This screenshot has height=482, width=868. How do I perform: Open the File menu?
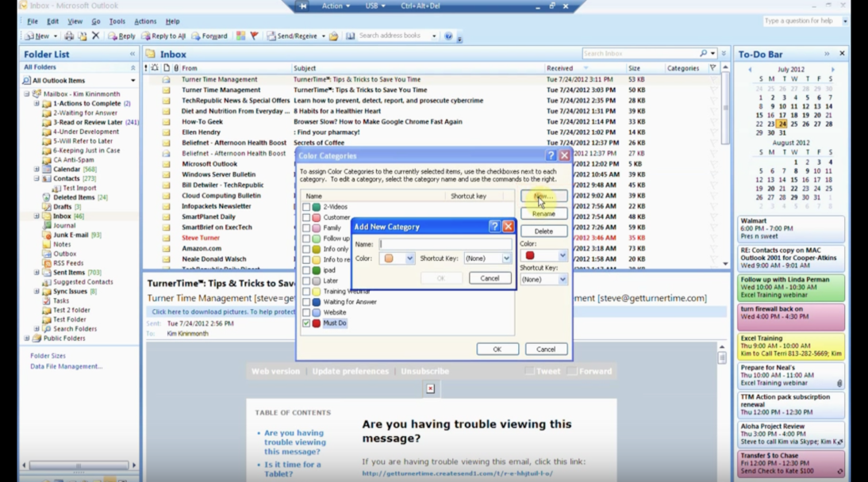pyautogui.click(x=33, y=21)
